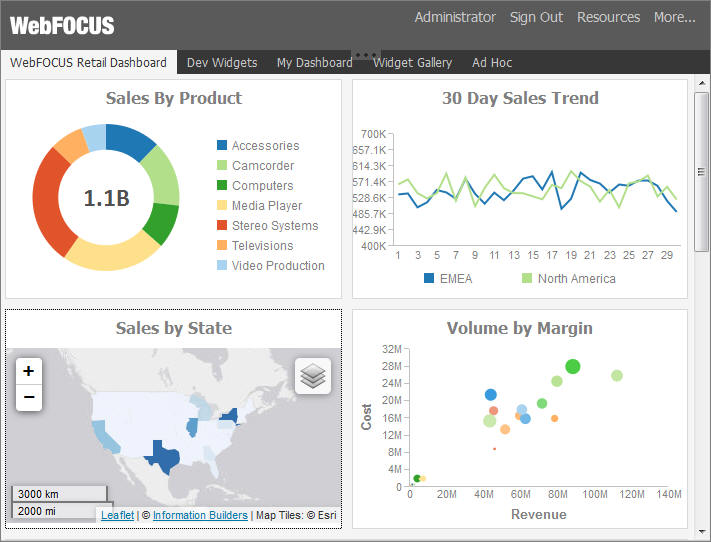Click the scrollbar up arrow
711x542 pixels.
(x=701, y=83)
